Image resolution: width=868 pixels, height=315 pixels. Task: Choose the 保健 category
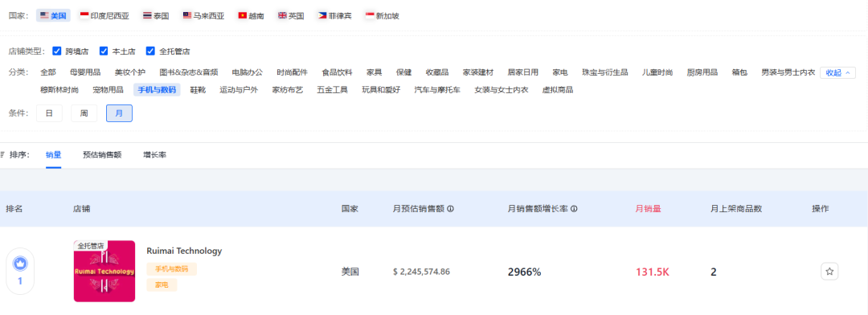tap(404, 72)
